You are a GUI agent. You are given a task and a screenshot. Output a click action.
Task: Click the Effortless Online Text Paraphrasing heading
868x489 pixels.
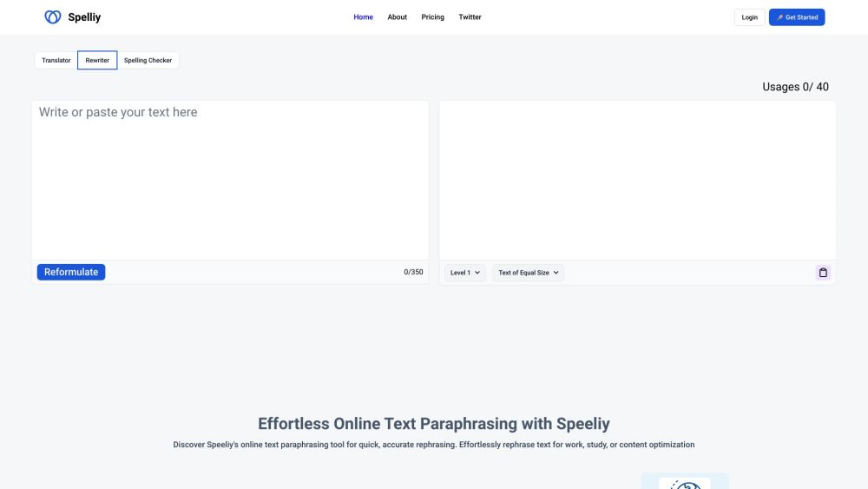click(434, 424)
